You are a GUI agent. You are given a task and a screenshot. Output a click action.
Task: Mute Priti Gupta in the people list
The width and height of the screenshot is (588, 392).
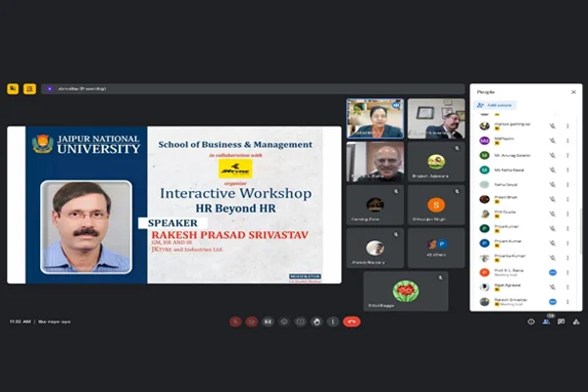coord(553,214)
